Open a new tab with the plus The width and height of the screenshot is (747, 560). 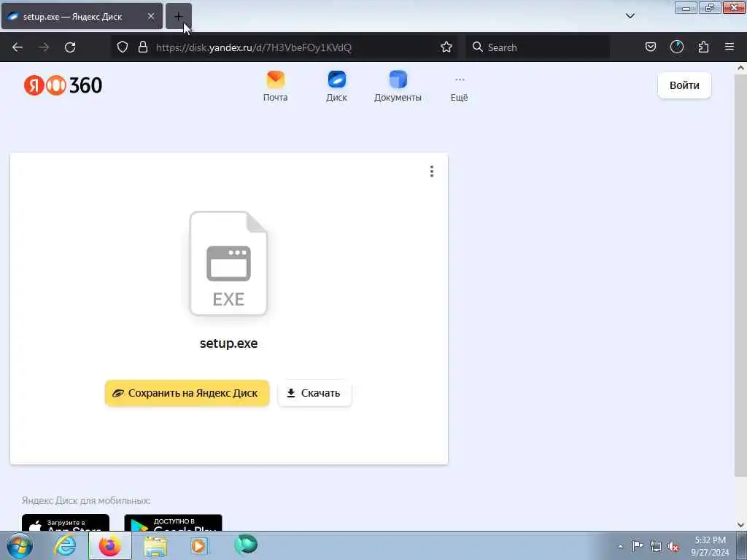pos(178,17)
